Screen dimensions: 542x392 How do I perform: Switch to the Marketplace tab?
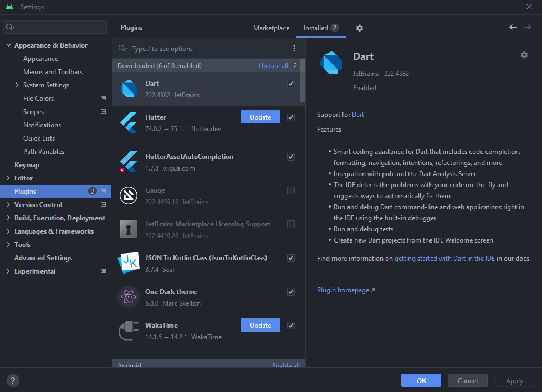(271, 28)
